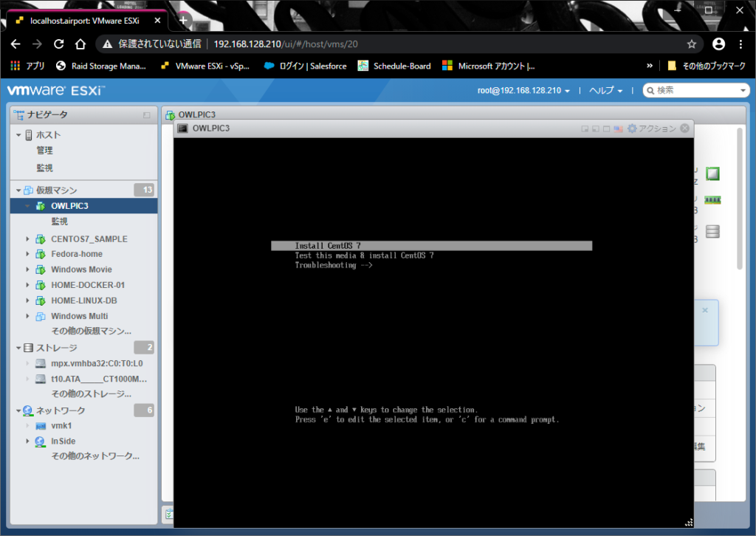756x536 pixels.
Task: Open the Chrome three-dot menu
Action: pyautogui.click(x=740, y=44)
